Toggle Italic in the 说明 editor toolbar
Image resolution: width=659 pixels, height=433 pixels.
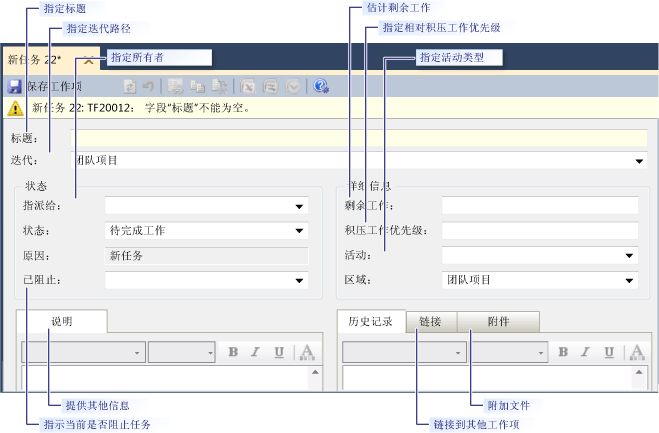click(x=256, y=352)
